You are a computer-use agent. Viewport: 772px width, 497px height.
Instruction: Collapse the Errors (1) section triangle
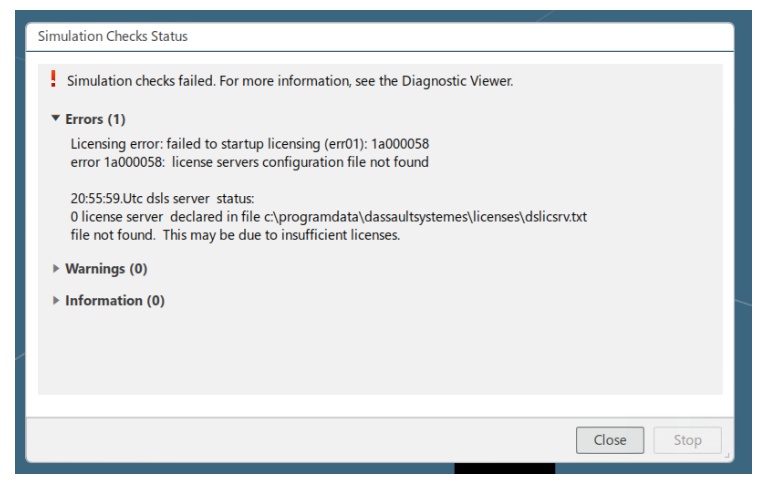56,119
